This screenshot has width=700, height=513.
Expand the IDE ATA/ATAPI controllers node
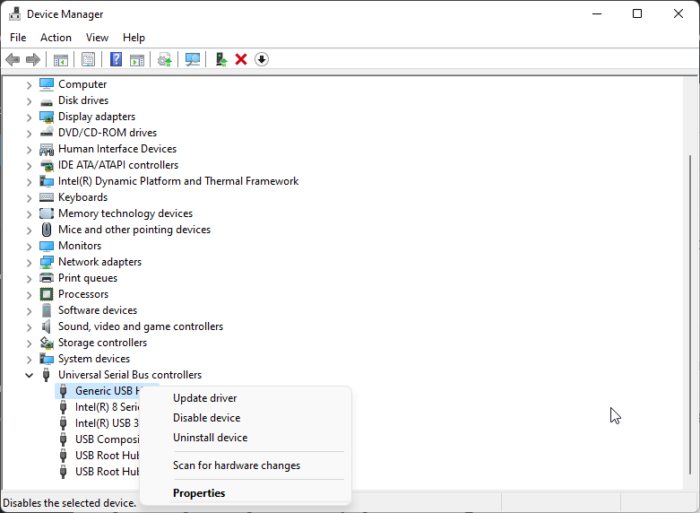pyautogui.click(x=29, y=165)
